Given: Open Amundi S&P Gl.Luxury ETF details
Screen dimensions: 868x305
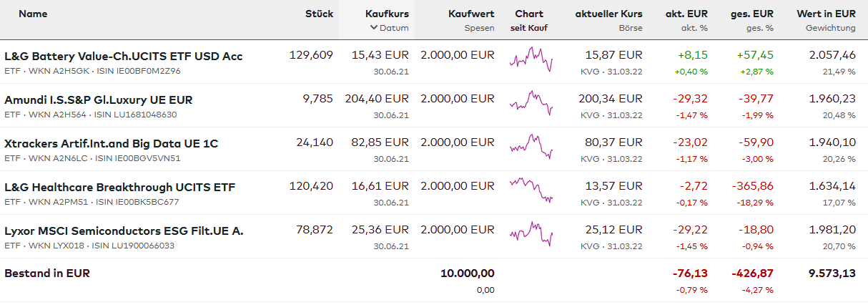Looking at the screenshot, I should (98, 100).
